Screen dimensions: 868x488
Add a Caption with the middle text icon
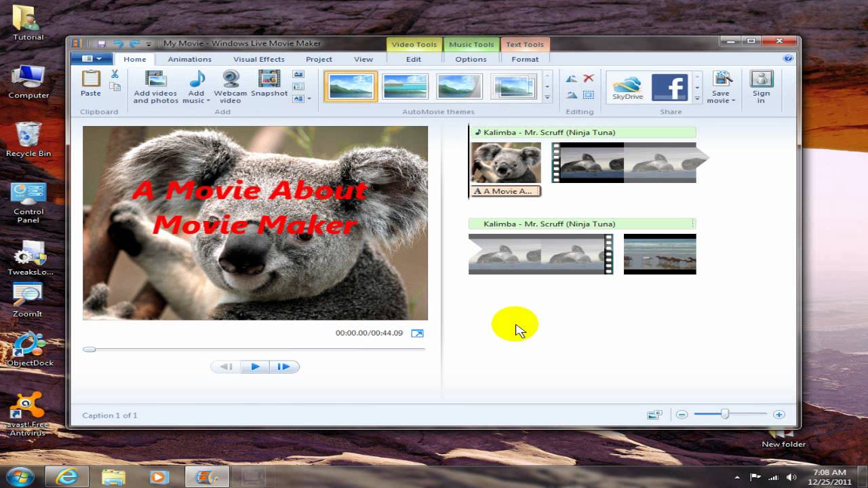point(298,87)
